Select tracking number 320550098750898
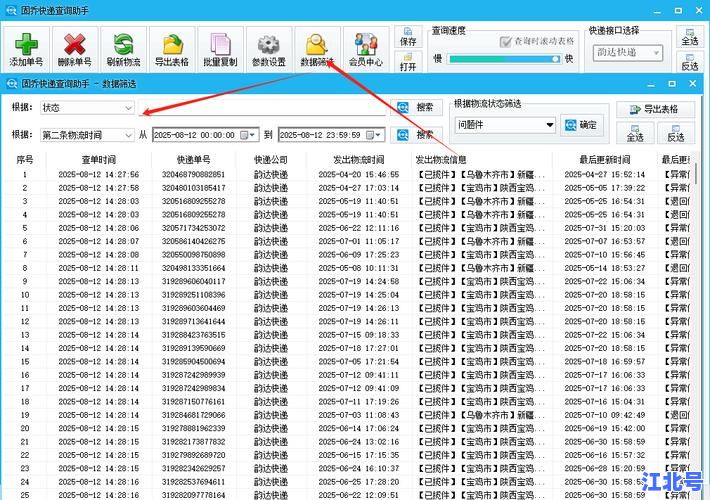Screen dimensions: 710x500 pos(193,255)
